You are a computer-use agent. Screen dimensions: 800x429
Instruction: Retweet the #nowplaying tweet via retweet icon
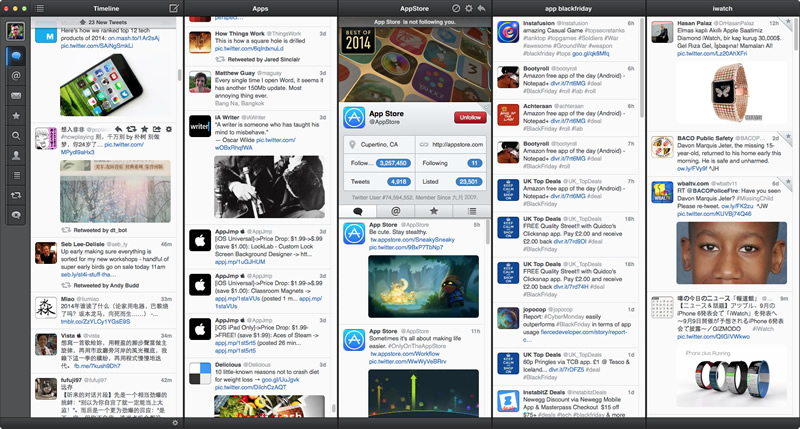pyautogui.click(x=131, y=130)
